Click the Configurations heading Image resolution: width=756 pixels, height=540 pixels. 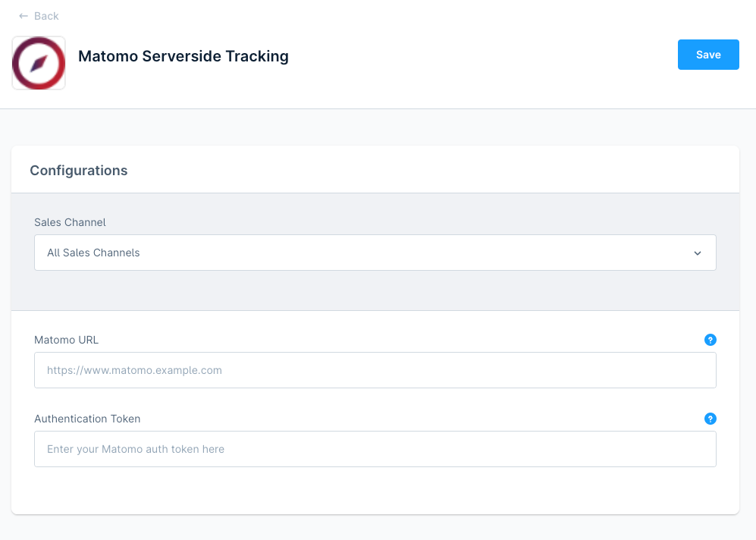pyautogui.click(x=79, y=171)
